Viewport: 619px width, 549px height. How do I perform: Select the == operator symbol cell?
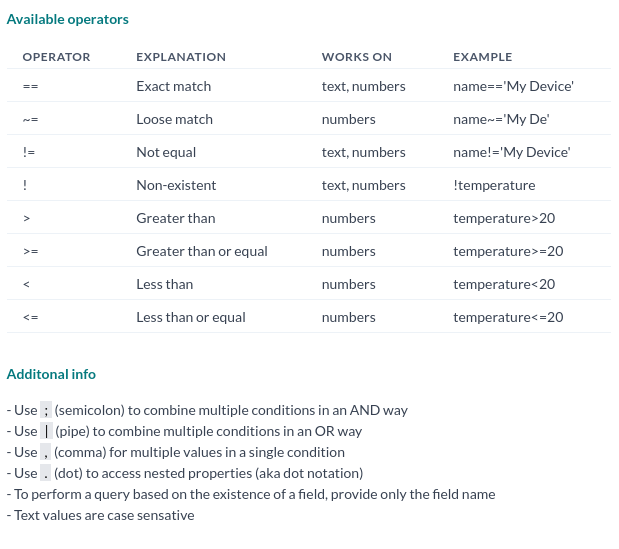tap(30, 87)
